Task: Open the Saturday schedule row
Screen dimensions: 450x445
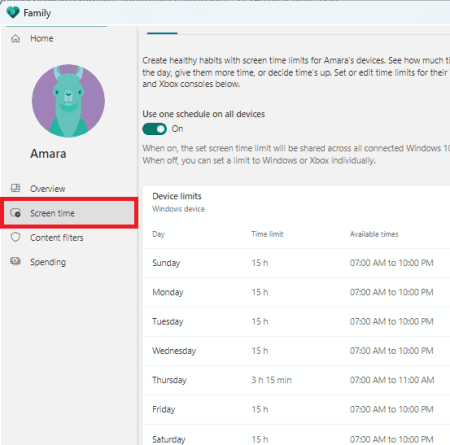Action: coord(296,435)
